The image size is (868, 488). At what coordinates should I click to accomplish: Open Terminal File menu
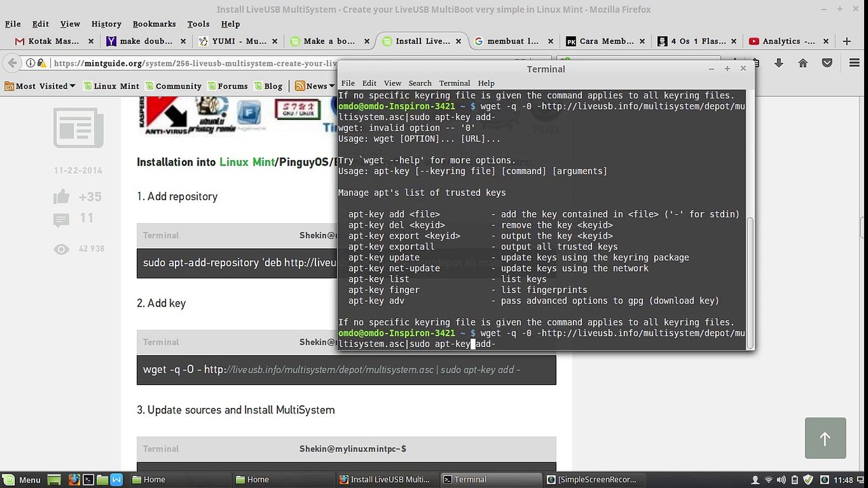[x=348, y=83]
